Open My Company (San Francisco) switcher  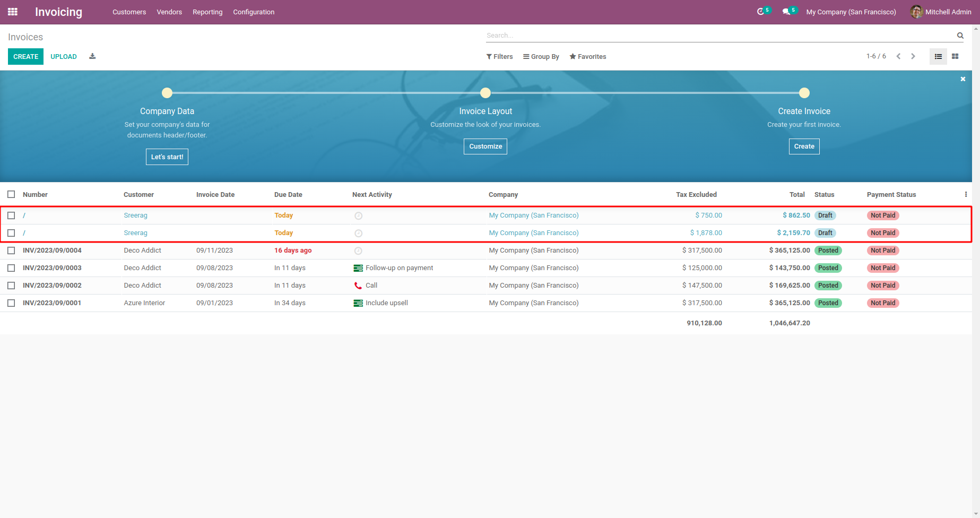[851, 12]
